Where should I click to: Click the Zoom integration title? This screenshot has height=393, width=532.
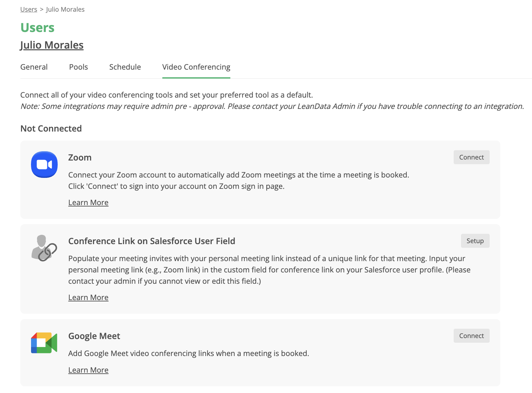(x=80, y=158)
